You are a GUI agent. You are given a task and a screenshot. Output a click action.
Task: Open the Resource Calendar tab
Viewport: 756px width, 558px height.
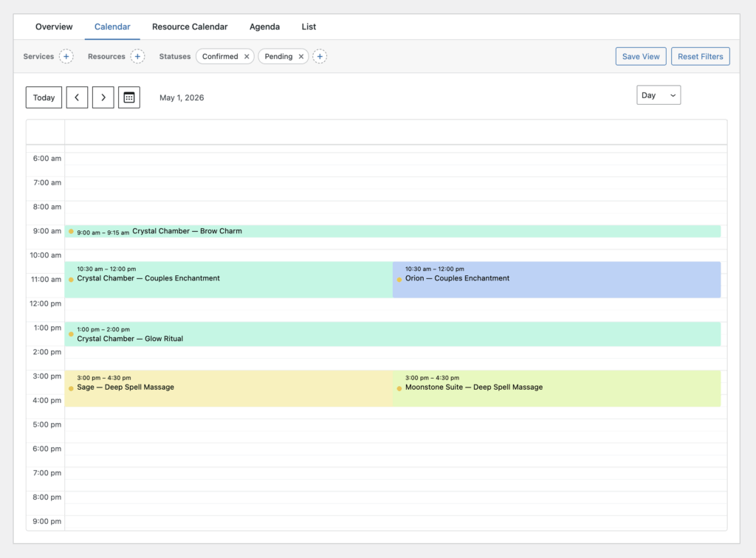(x=190, y=27)
